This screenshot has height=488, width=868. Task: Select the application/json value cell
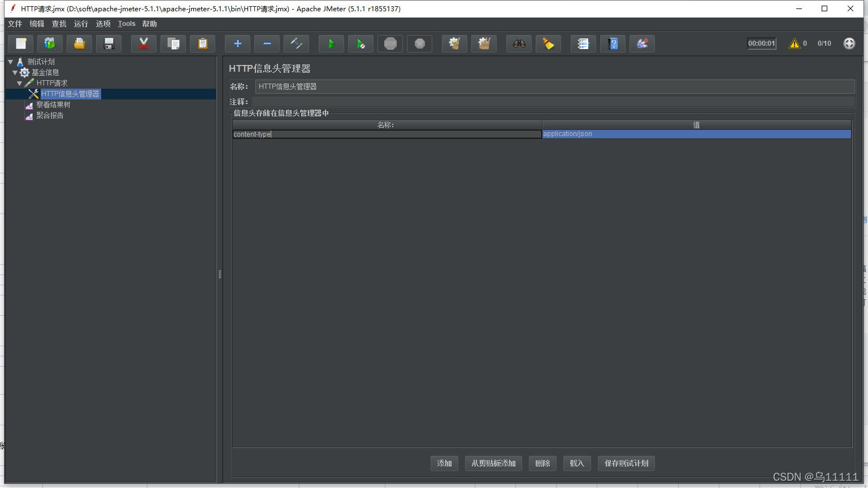click(697, 134)
